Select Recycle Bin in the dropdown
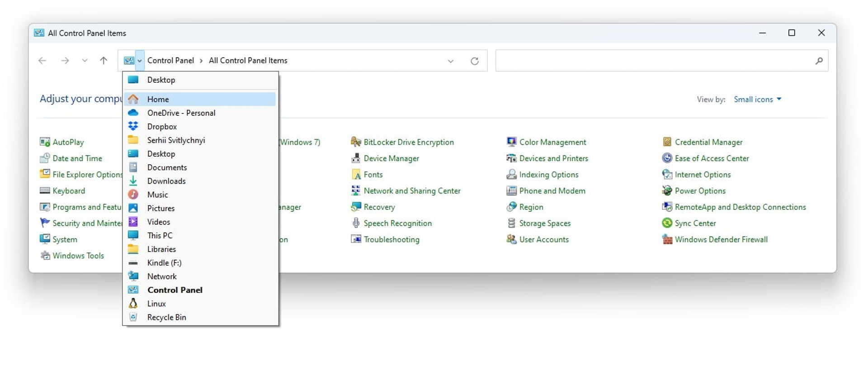Screen dimensions: 868x366 pos(200,317)
